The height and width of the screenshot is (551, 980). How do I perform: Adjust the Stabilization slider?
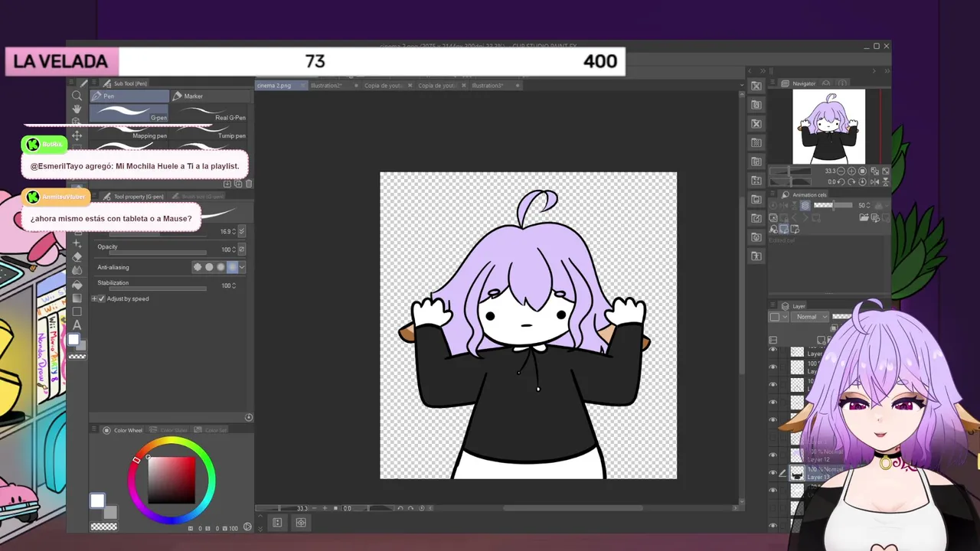click(x=158, y=289)
